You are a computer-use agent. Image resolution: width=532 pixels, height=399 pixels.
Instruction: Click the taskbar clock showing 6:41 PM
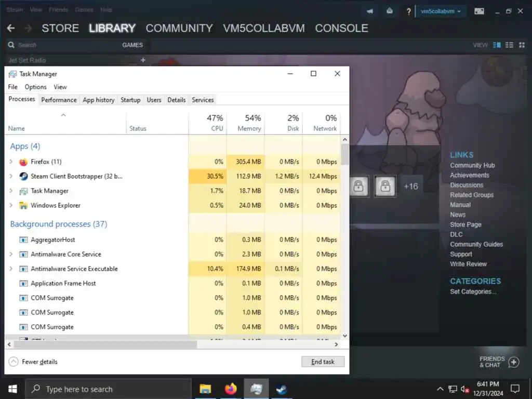pos(488,389)
